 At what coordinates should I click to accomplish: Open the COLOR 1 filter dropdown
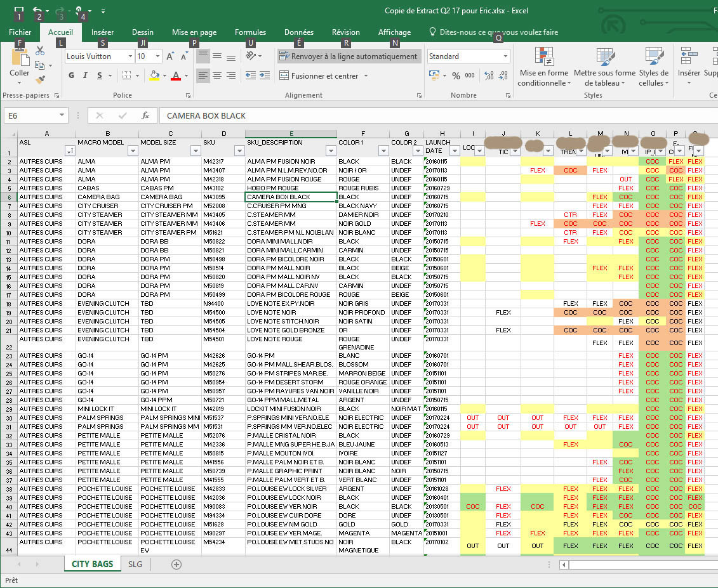383,150
